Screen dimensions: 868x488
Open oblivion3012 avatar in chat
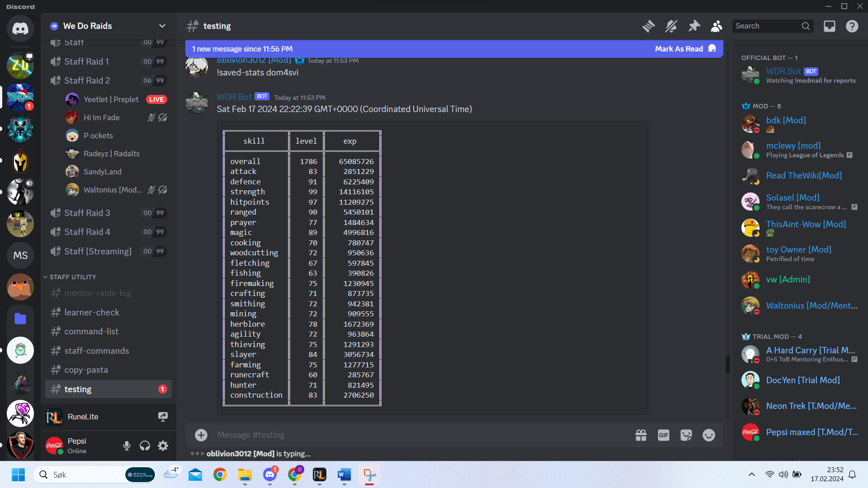pos(197,67)
